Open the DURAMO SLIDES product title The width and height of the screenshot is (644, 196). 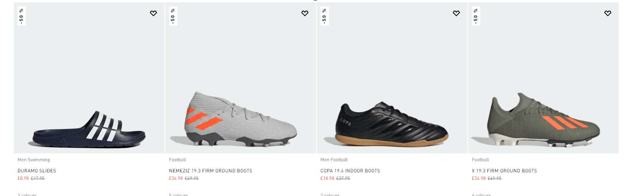(37, 171)
